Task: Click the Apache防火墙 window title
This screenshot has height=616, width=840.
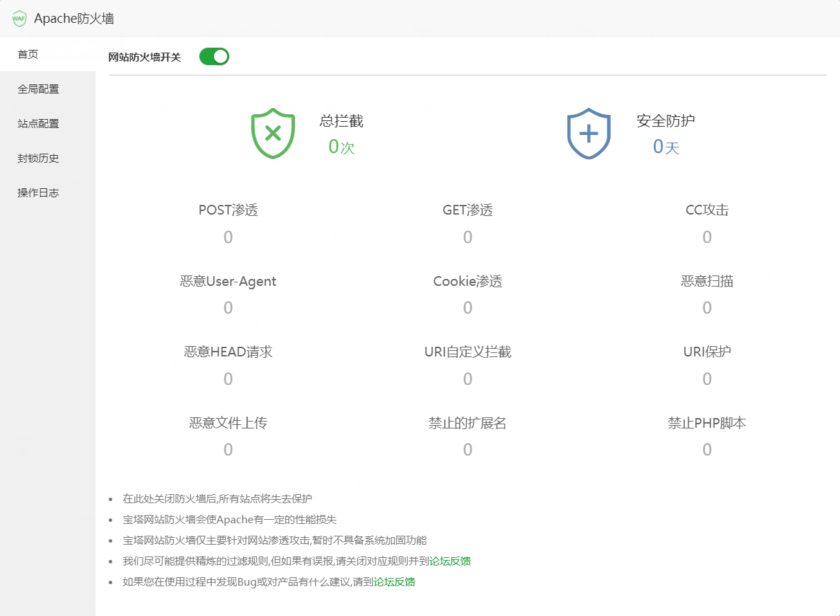Action: pos(74,19)
